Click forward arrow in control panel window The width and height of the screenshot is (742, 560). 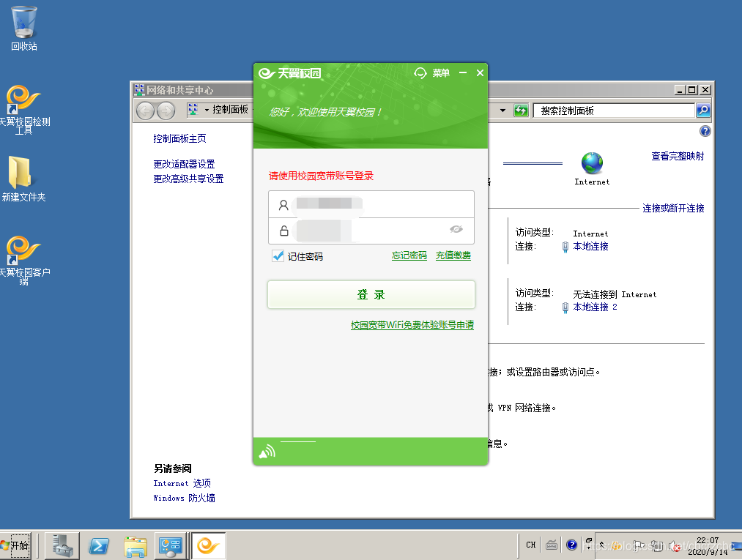coord(166,111)
